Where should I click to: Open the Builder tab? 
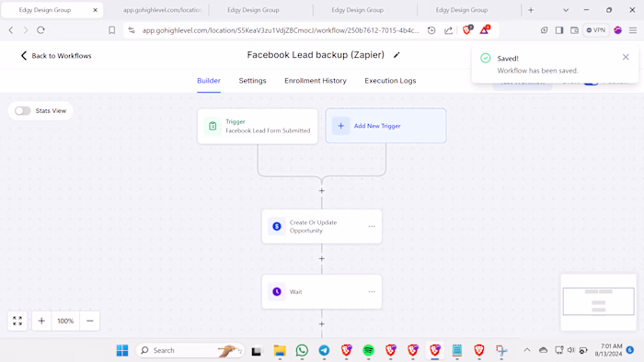pyautogui.click(x=209, y=81)
